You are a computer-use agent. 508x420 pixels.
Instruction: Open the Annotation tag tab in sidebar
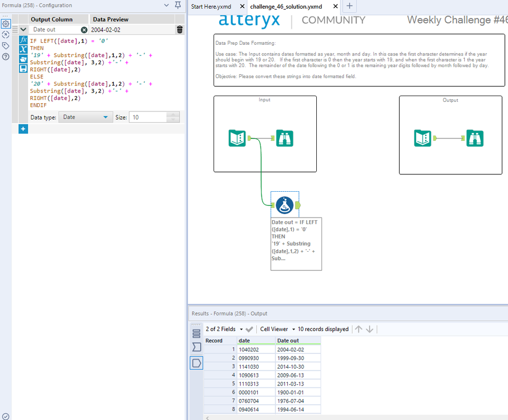pyautogui.click(x=6, y=46)
